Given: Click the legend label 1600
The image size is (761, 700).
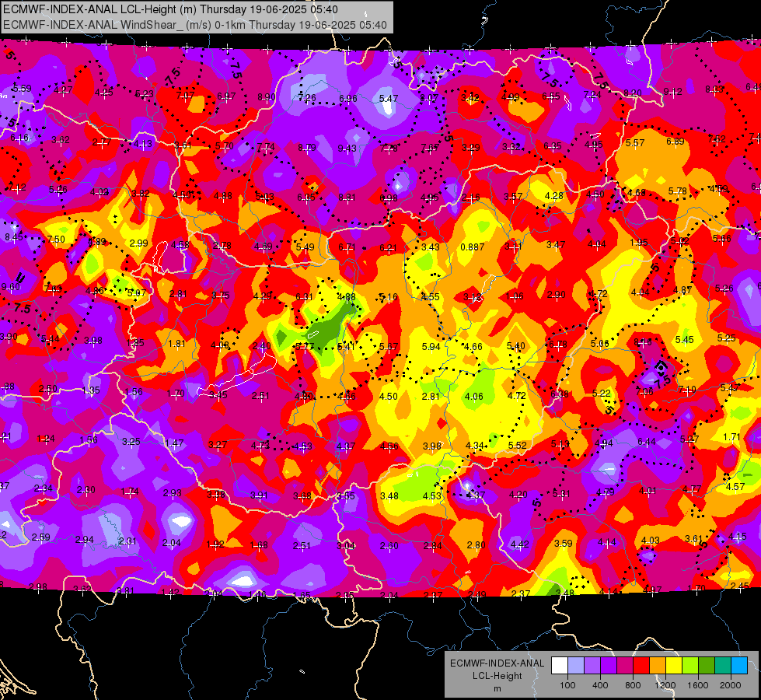Looking at the screenshot, I should coord(698,685).
